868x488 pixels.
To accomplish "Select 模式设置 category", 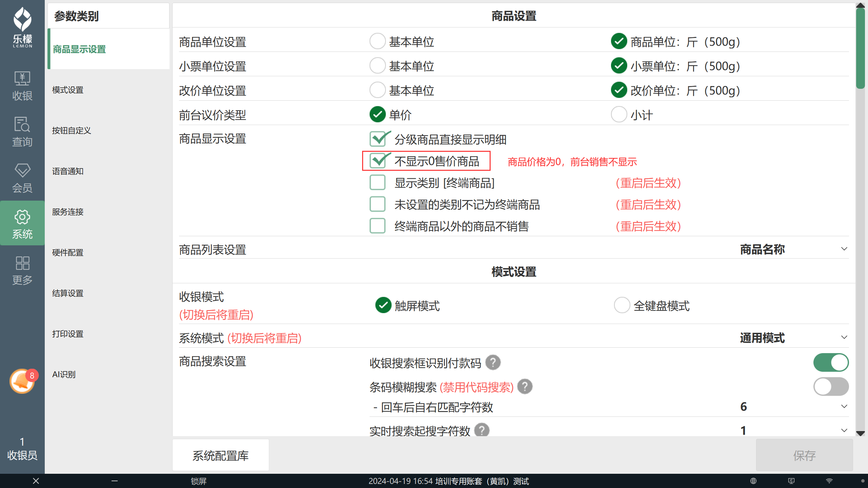I will (108, 90).
